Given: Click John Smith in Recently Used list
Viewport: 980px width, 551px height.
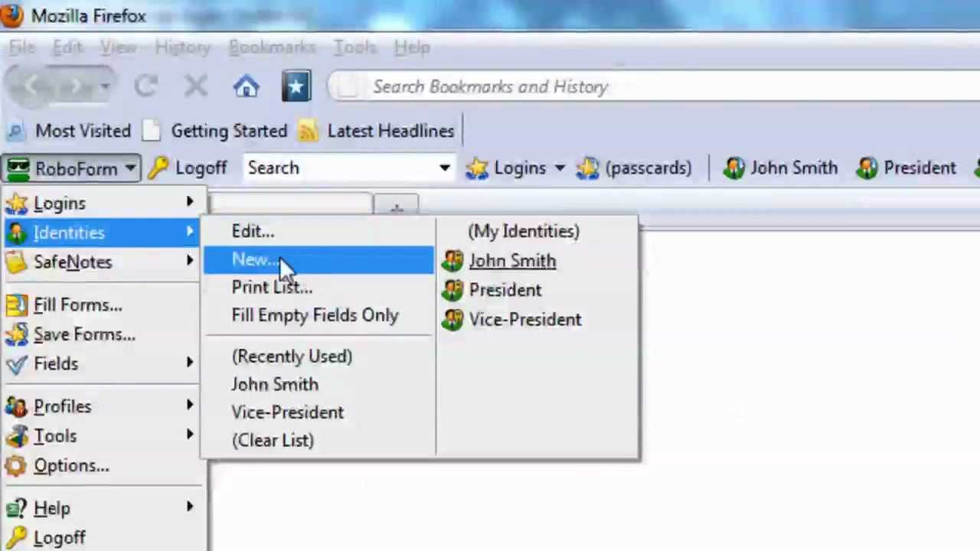Looking at the screenshot, I should (275, 384).
